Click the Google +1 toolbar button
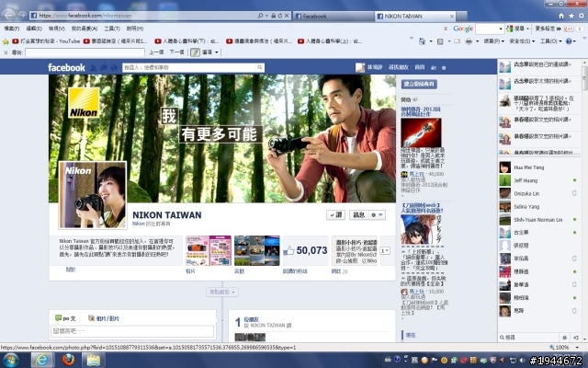The height and width of the screenshot is (368, 588). 569,29
